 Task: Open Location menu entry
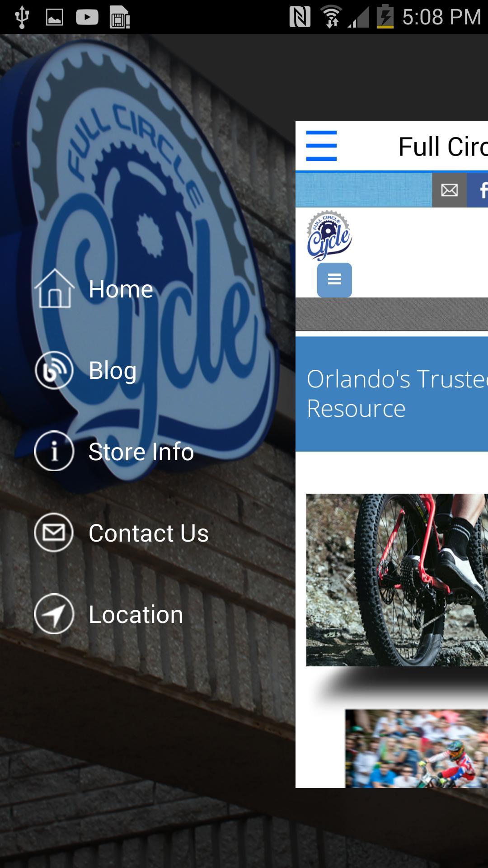(136, 614)
